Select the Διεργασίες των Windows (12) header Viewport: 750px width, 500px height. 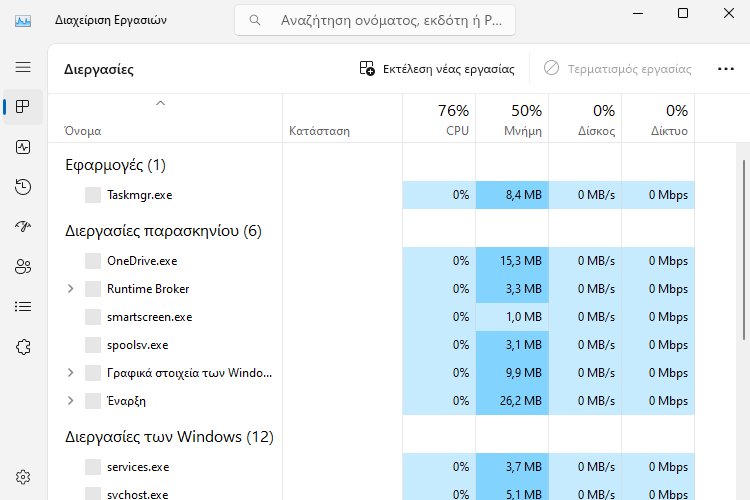[169, 437]
